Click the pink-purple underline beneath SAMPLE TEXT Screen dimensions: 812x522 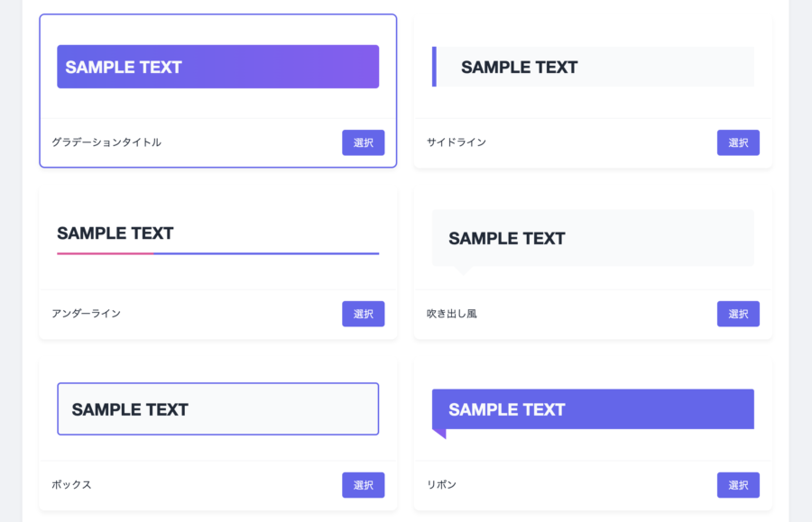(218, 253)
